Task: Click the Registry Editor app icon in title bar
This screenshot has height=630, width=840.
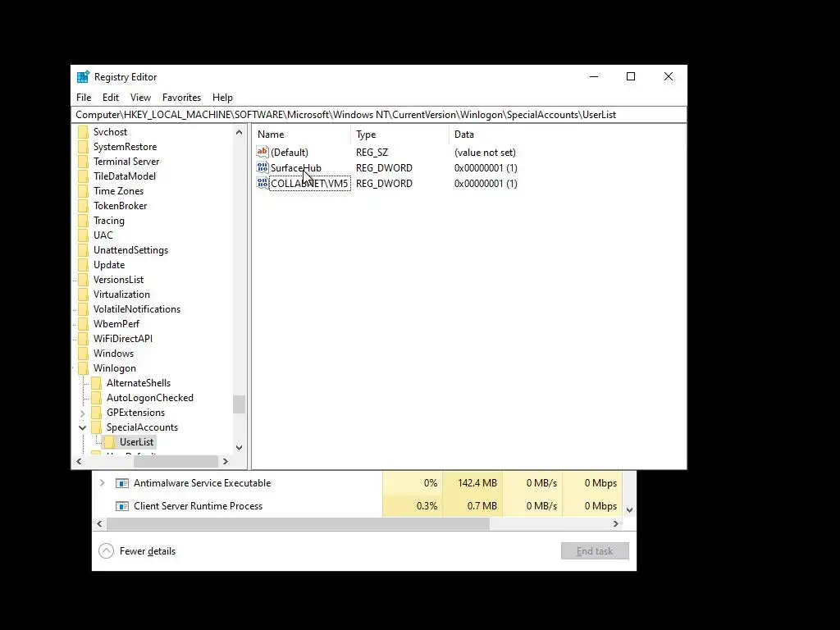Action: [x=83, y=76]
